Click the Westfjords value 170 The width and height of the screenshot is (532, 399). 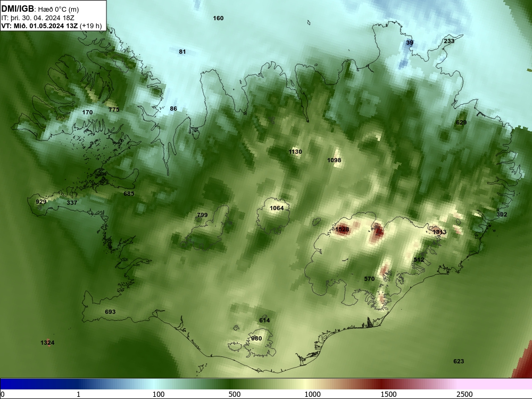[x=87, y=112]
